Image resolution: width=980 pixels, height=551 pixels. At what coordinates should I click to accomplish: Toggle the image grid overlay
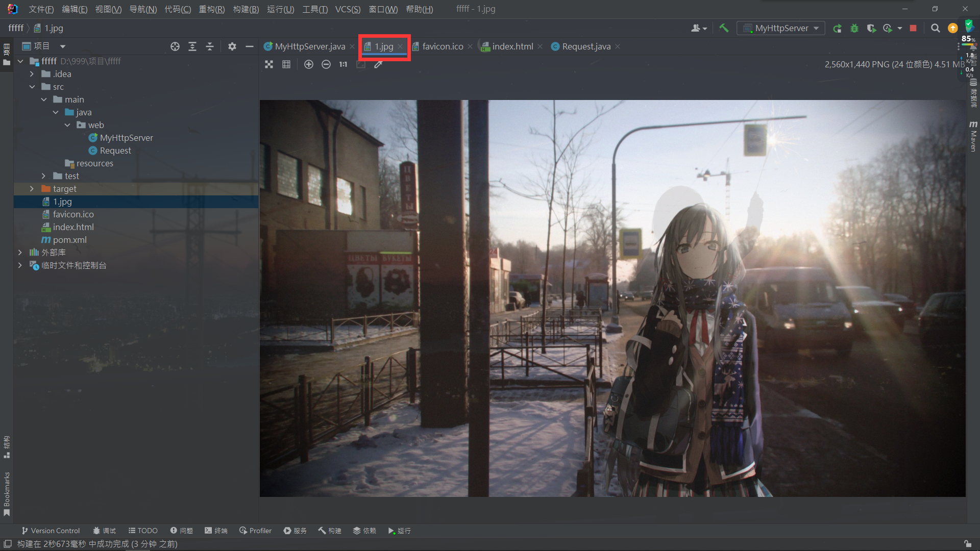click(x=286, y=64)
